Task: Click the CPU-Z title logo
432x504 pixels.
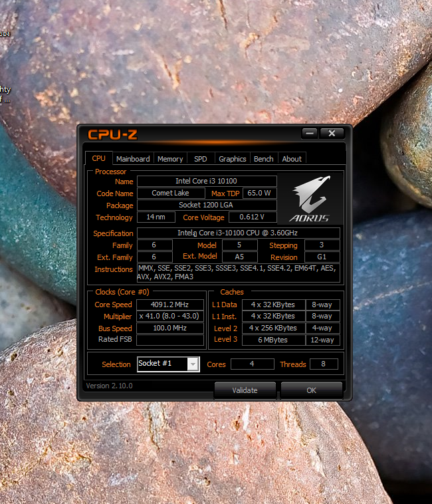Action: coord(113,135)
